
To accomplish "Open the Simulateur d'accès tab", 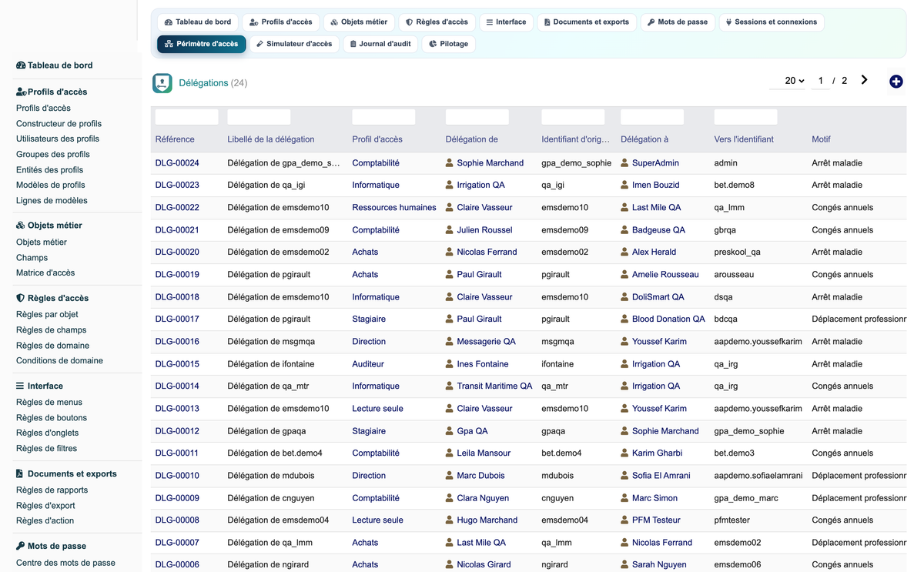I will click(x=294, y=44).
